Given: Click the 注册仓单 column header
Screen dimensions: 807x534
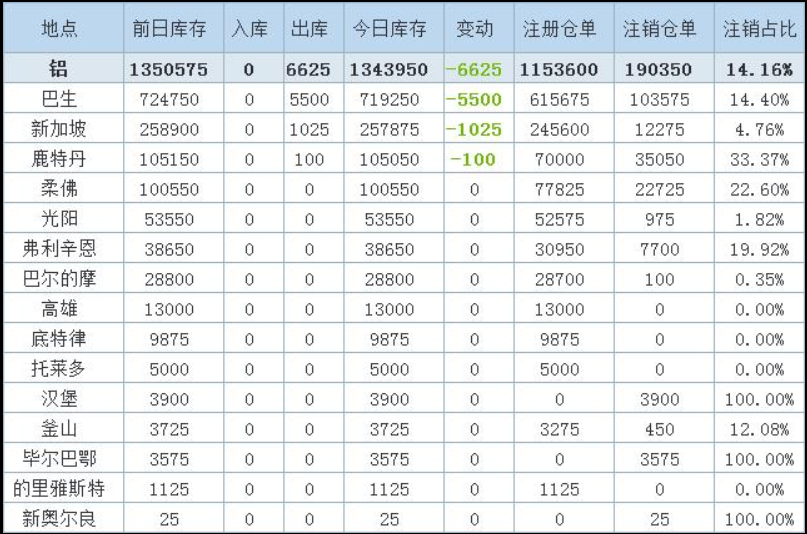Looking at the screenshot, I should [559, 29].
